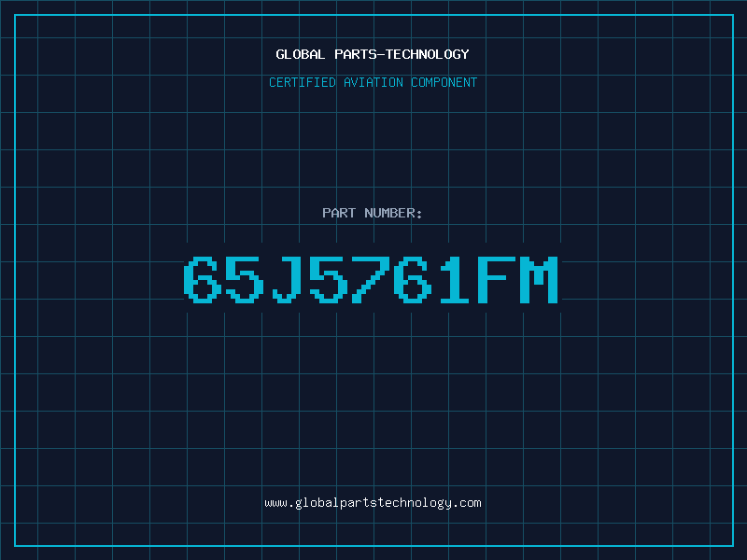Click the 5 right after letter J
The image size is (747, 560).
(x=329, y=279)
